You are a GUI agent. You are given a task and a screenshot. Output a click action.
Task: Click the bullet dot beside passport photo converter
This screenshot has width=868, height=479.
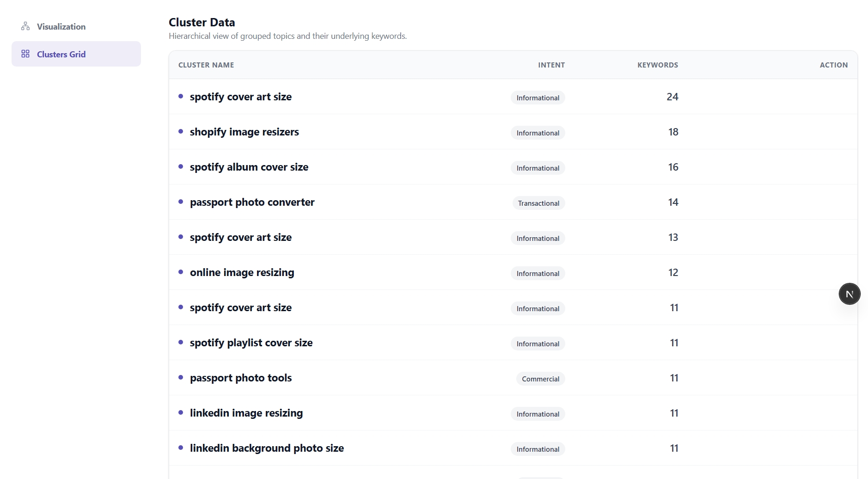pos(181,202)
